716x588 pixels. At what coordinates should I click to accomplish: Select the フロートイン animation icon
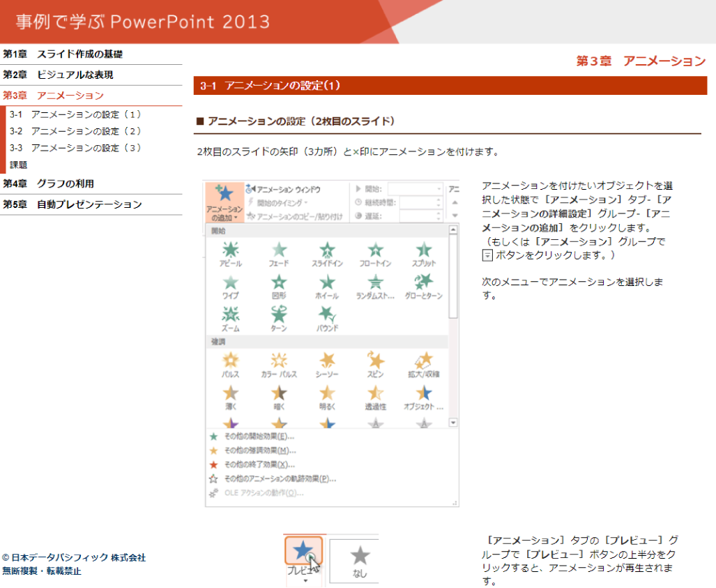pyautogui.click(x=375, y=255)
